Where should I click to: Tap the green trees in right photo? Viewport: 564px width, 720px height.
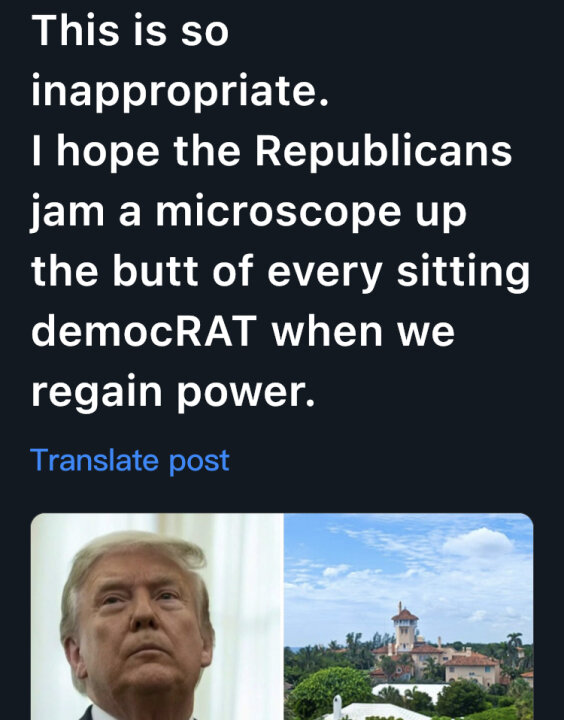[x=331, y=689]
